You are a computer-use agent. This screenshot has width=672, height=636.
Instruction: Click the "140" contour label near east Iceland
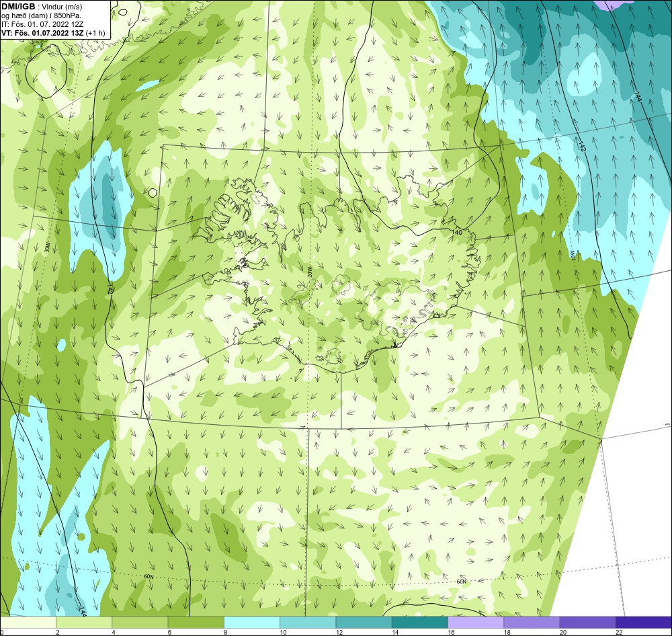(457, 232)
